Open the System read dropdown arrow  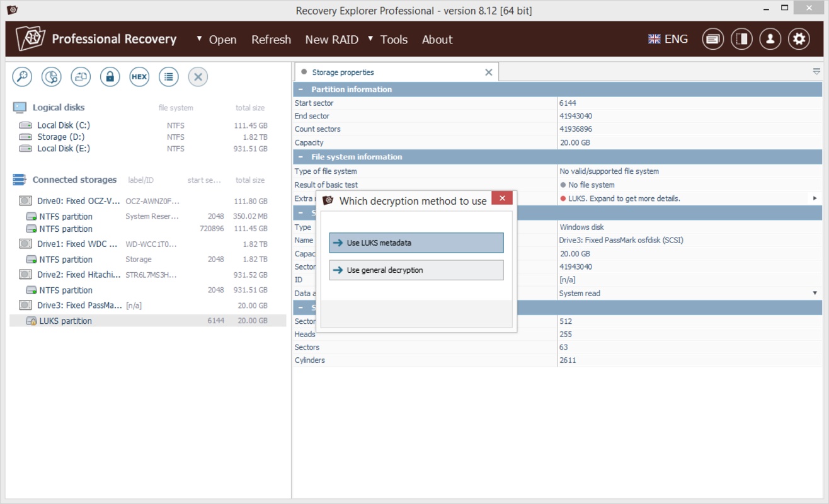pyautogui.click(x=815, y=294)
